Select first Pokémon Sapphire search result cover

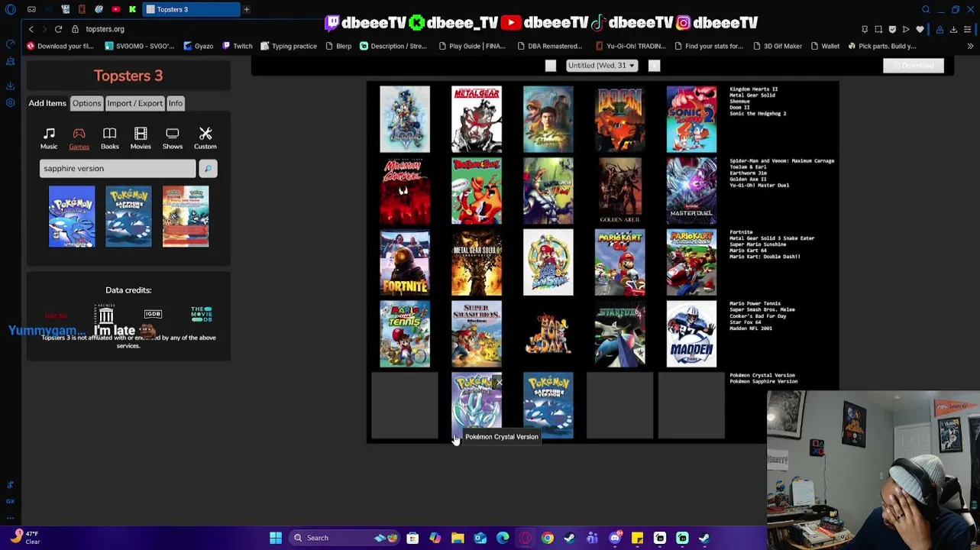72,216
